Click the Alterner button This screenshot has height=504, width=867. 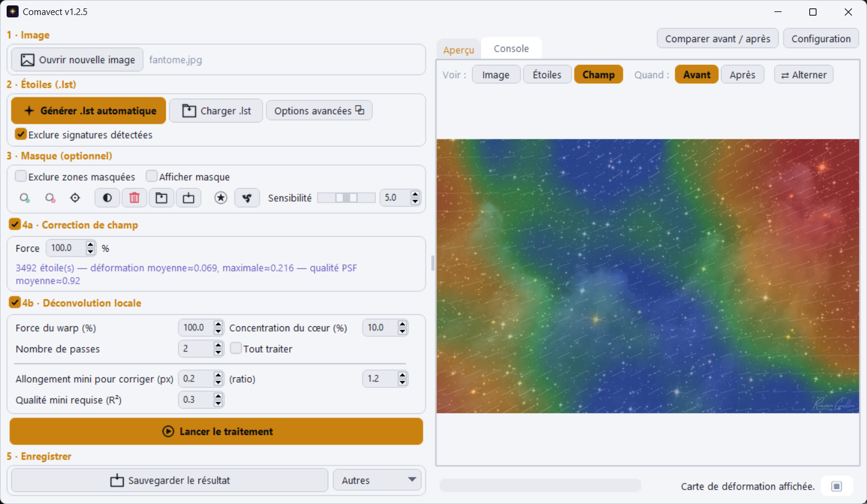(x=804, y=74)
